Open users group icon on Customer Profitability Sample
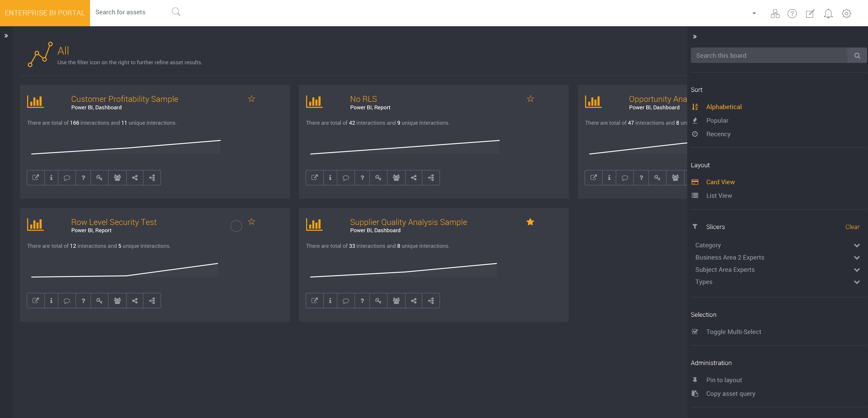868x418 pixels. pos(117,177)
